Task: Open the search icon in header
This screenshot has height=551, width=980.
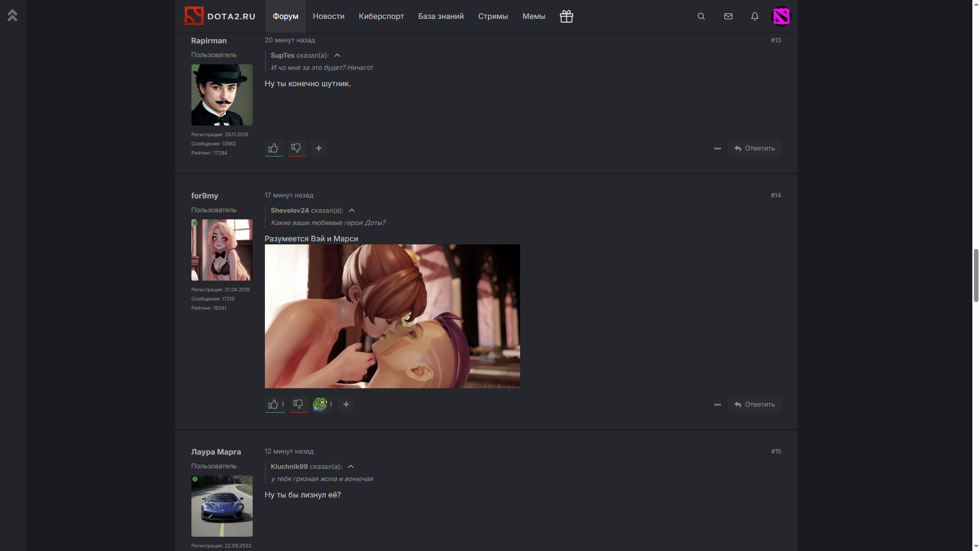Action: [701, 16]
